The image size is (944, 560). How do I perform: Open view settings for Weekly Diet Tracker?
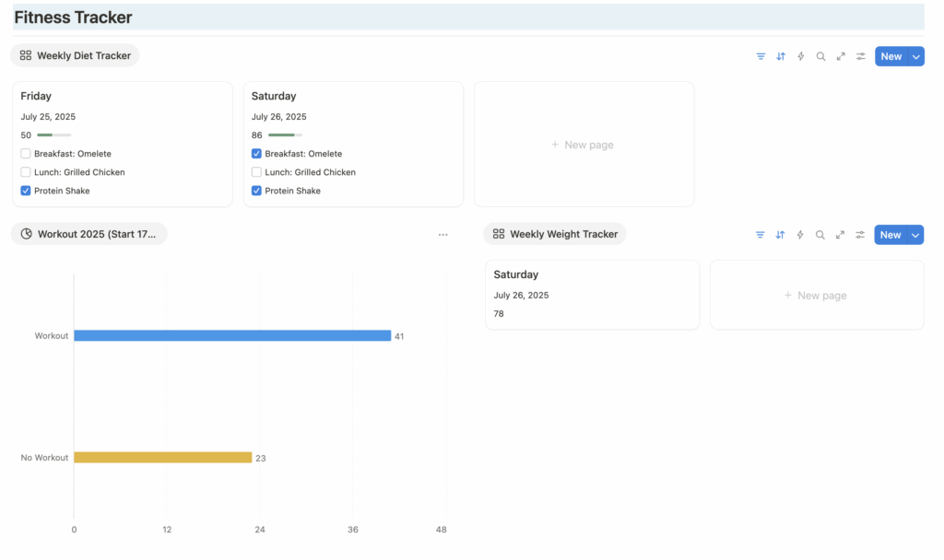point(861,56)
